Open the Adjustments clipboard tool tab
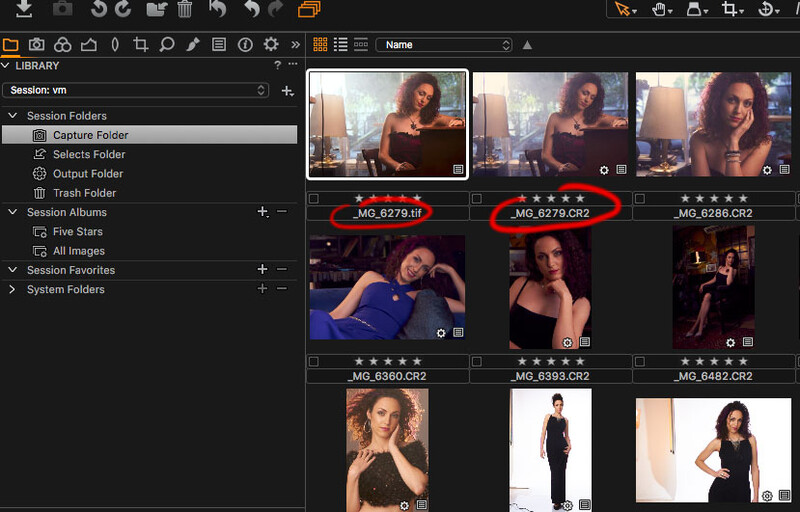Screen dimensions: 800x512 [219, 45]
